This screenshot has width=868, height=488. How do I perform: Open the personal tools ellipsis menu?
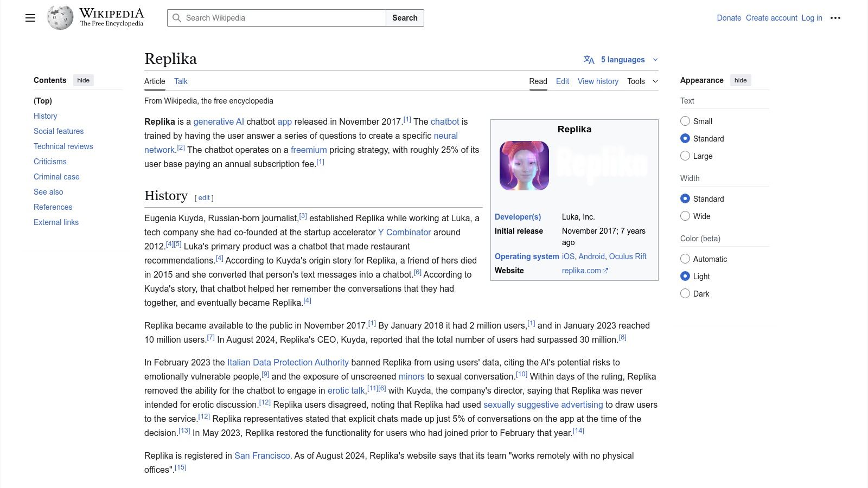835,18
